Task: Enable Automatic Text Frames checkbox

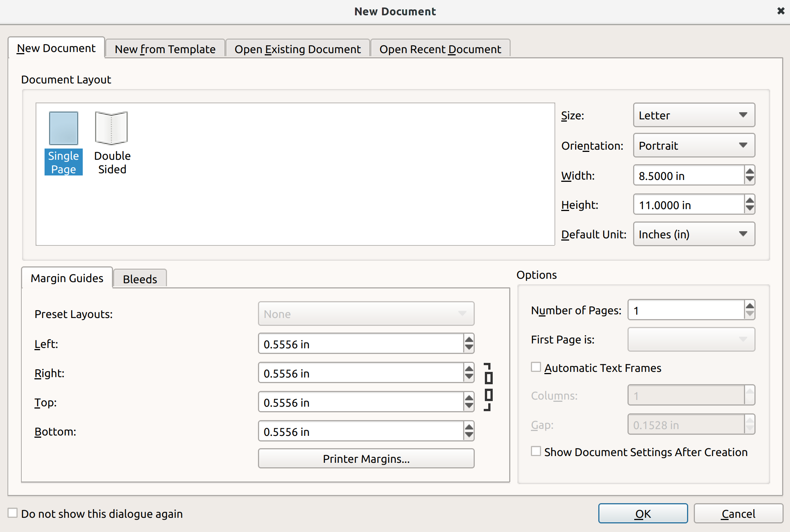Action: (536, 367)
